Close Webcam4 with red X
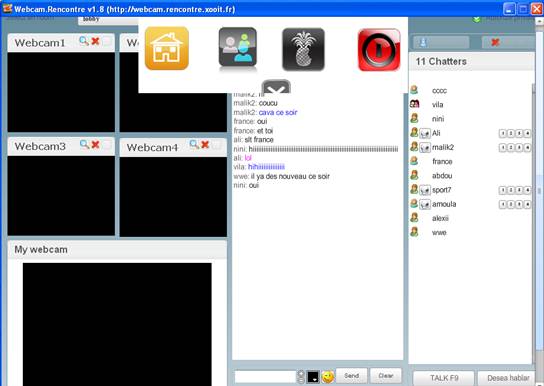This screenshot has height=386, width=544. pos(205,144)
